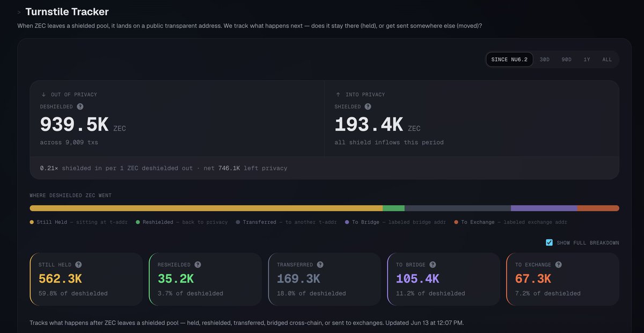644x333 pixels.
Task: Open the Deshielded help question mark icon
Action: coord(80,107)
